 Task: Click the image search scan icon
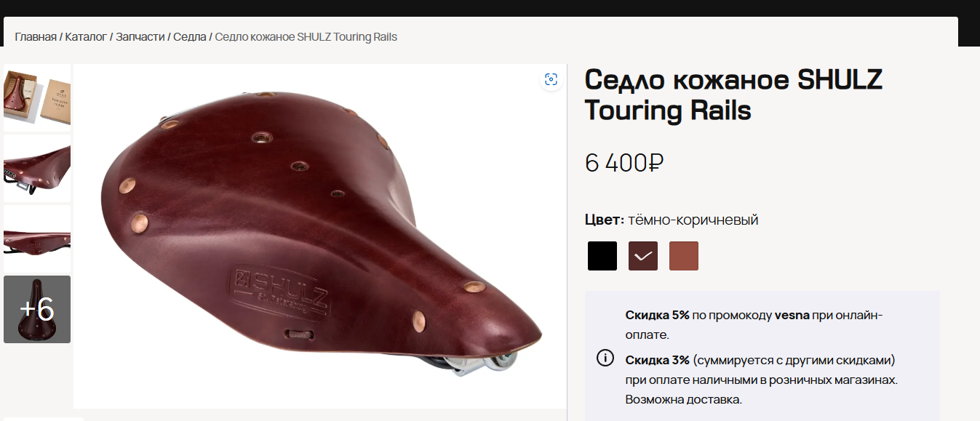click(x=551, y=79)
